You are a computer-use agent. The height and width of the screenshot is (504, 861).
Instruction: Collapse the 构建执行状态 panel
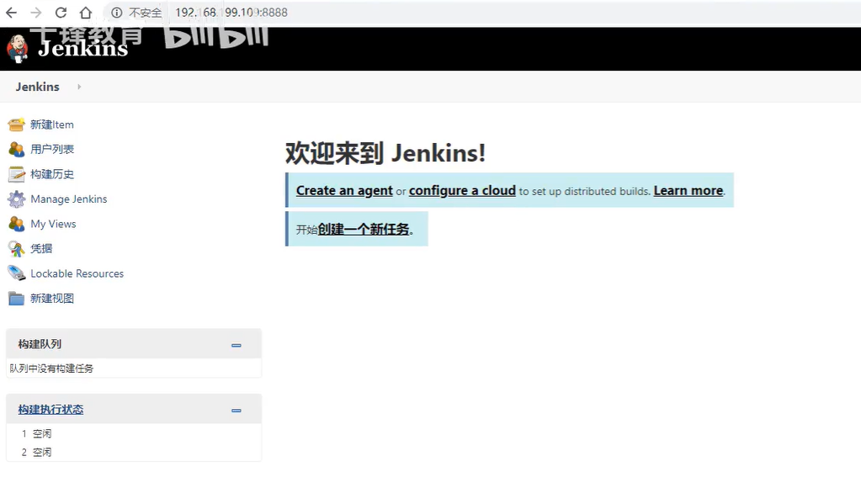click(237, 411)
